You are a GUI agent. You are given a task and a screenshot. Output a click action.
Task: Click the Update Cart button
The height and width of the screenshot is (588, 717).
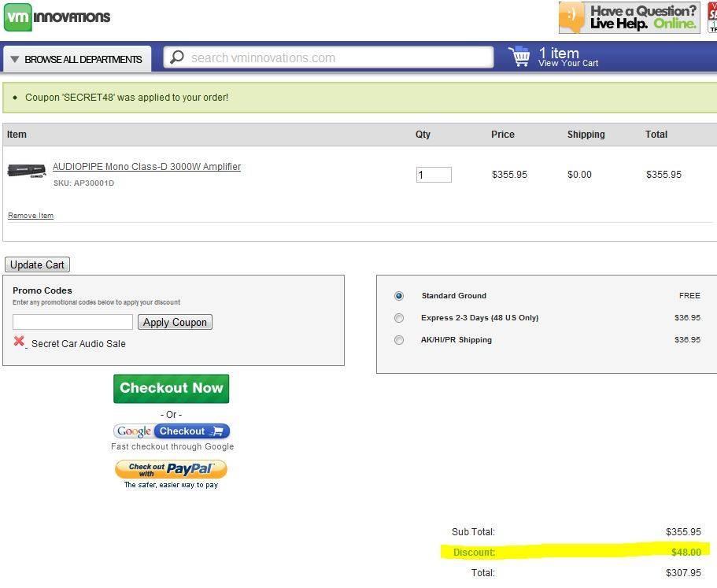37,264
